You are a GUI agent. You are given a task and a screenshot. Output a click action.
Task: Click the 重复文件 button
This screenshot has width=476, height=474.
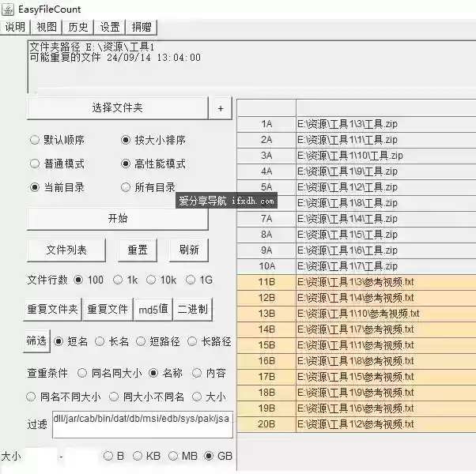pyautogui.click(x=108, y=310)
